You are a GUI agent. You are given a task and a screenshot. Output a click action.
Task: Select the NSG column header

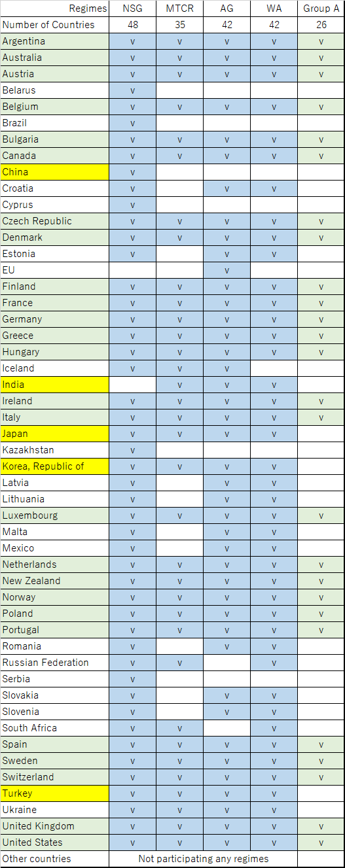click(132, 9)
